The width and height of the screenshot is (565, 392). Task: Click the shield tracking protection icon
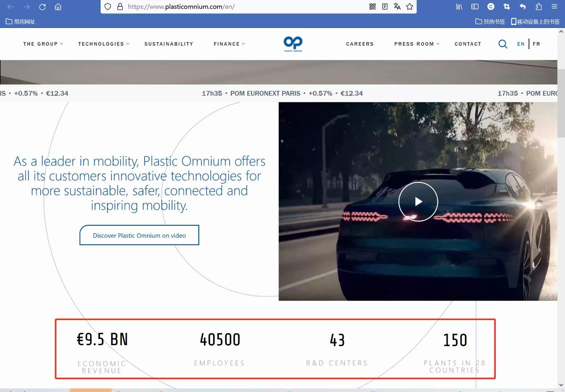tap(107, 7)
